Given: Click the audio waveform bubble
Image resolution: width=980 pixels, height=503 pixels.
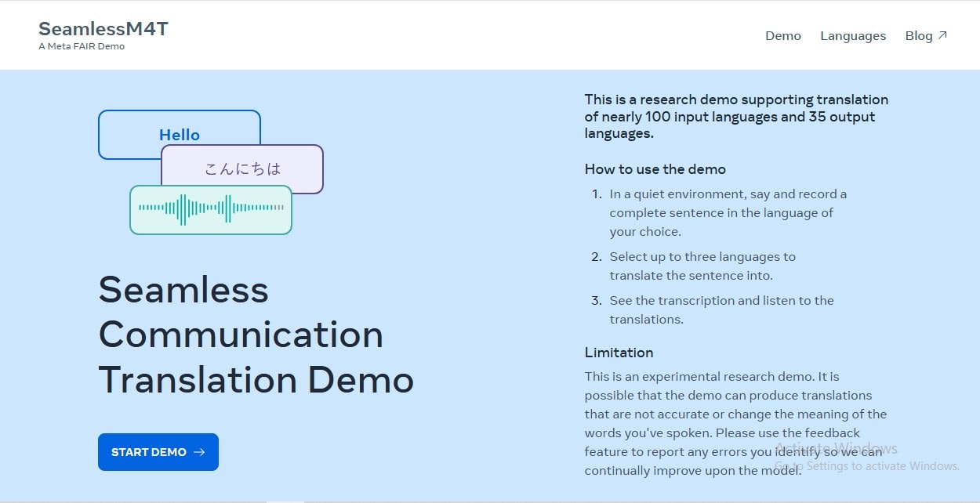Looking at the screenshot, I should (x=211, y=210).
